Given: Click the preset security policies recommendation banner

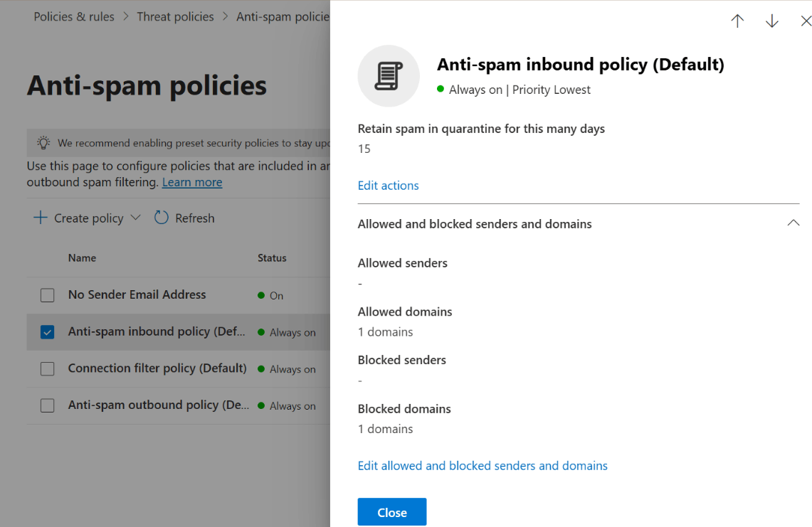Looking at the screenshot, I should point(179,143).
